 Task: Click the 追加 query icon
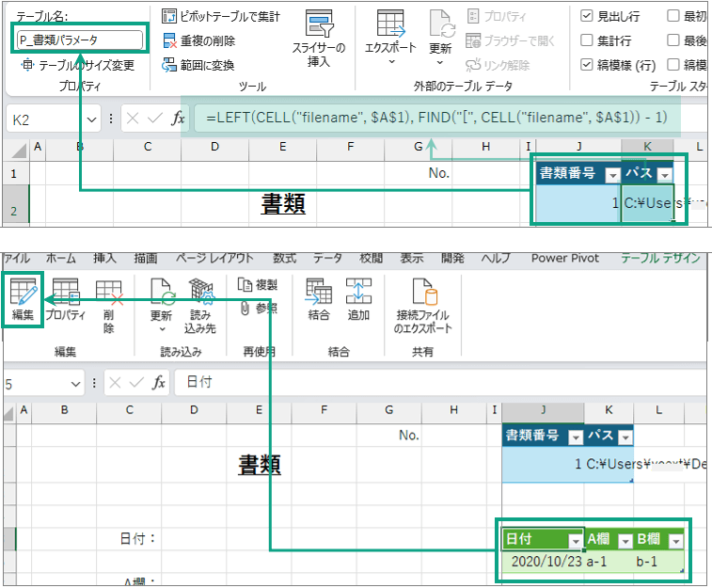pos(358,291)
